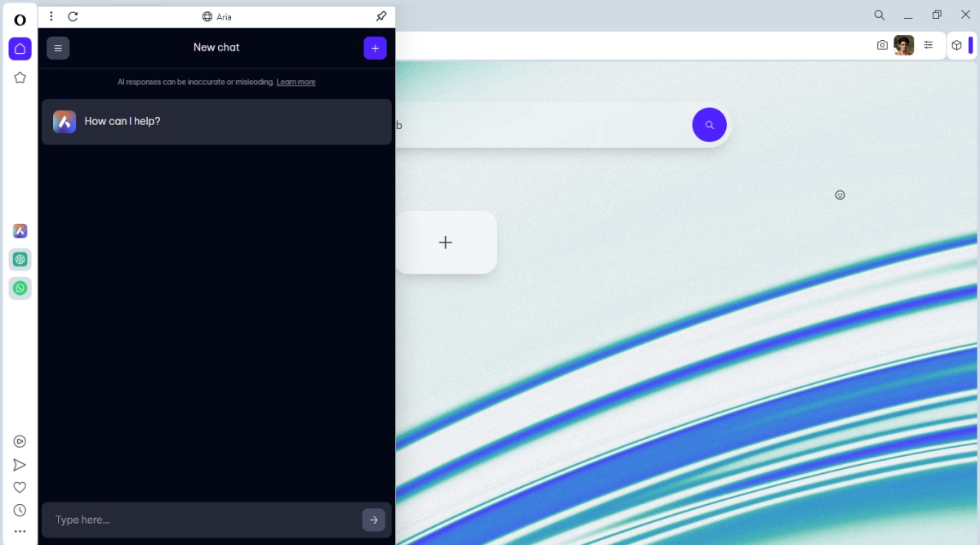Switch to the Home speed dial icon
Screen dimensions: 980x545
pyautogui.click(x=20, y=48)
